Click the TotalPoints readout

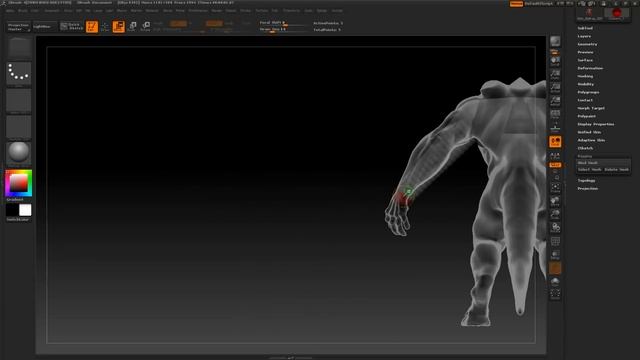coord(327,29)
